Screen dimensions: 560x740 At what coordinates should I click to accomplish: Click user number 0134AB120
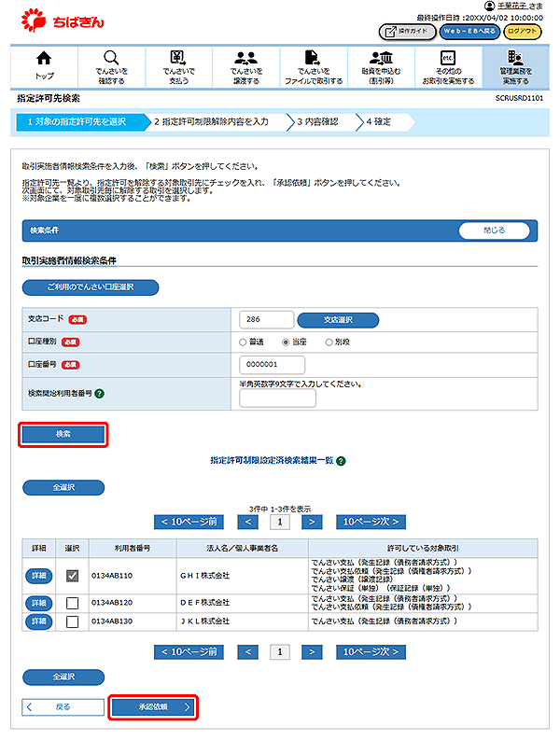point(112,603)
